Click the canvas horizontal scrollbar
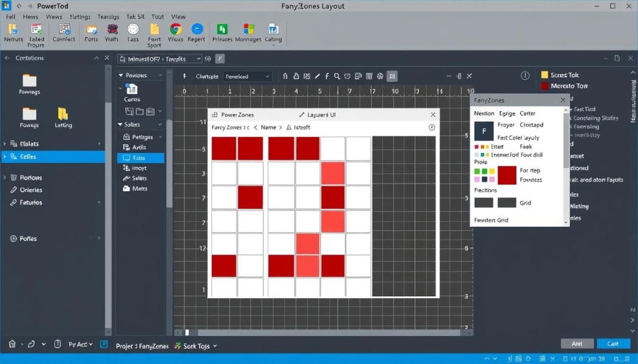 pos(324,333)
